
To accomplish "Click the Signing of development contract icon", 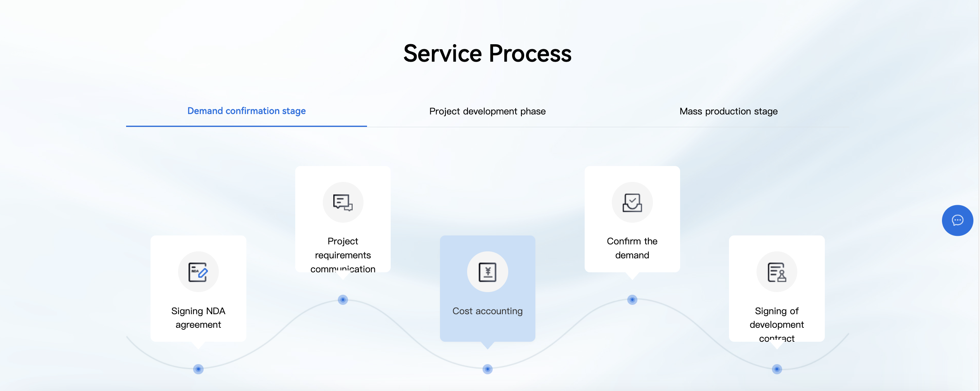I will coord(777,272).
